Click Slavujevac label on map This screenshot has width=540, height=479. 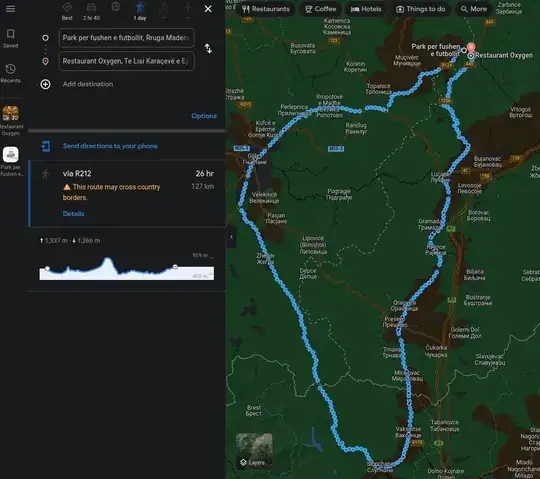coord(490,360)
